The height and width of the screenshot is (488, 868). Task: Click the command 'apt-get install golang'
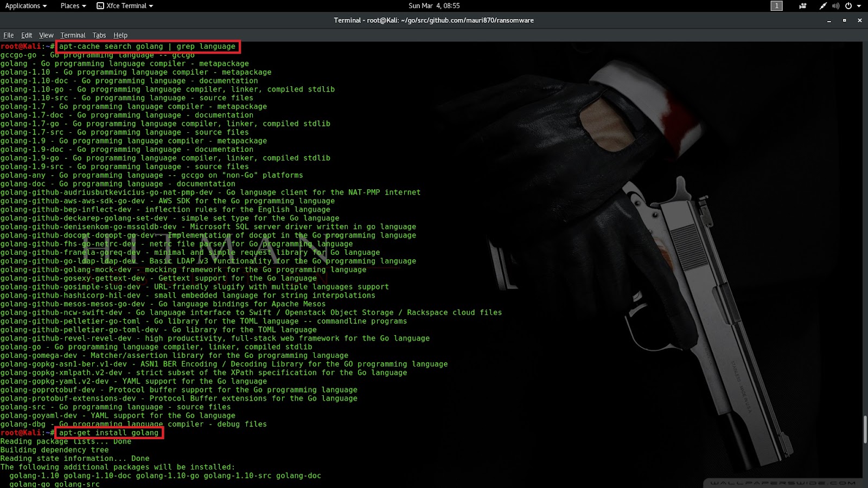(x=109, y=433)
